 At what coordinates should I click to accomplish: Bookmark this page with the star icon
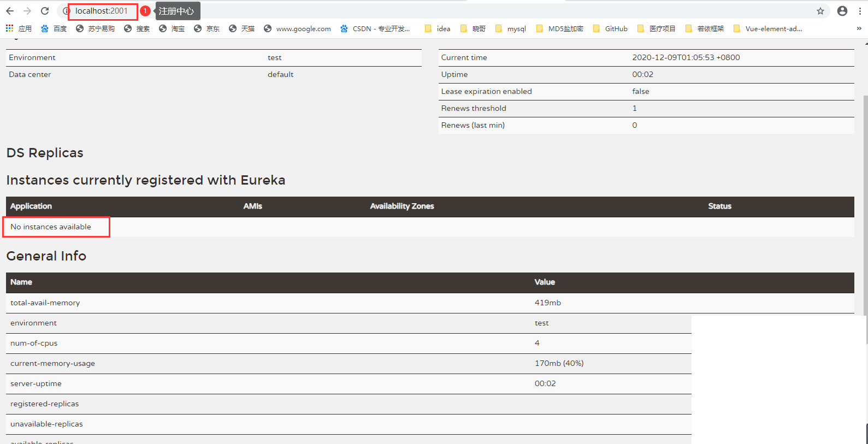tap(820, 11)
